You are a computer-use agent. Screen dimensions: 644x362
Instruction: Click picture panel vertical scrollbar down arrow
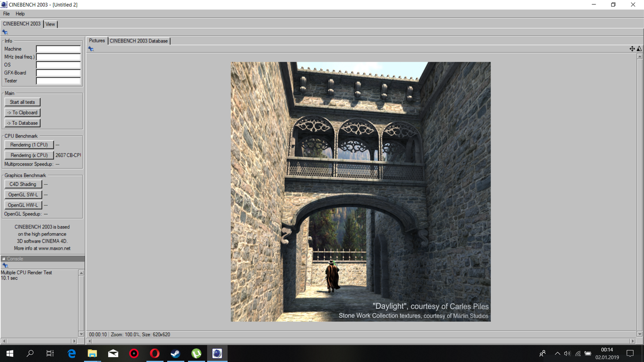tap(640, 334)
